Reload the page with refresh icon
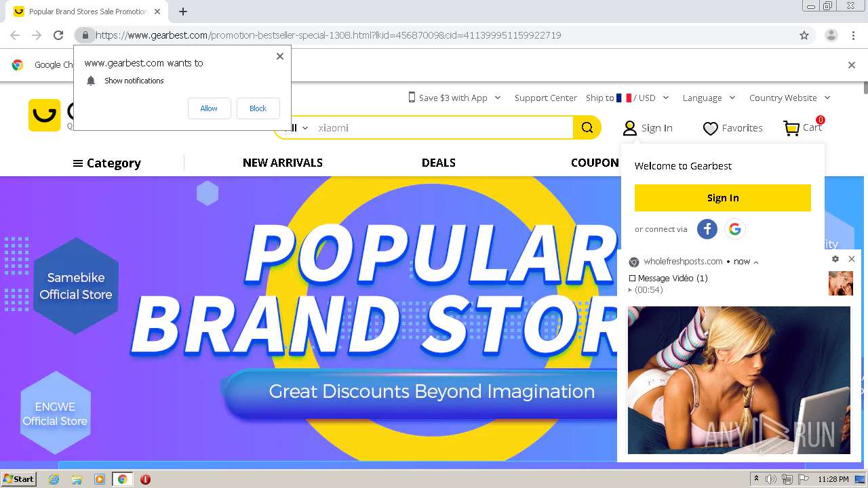The height and width of the screenshot is (488, 868). pos(58,35)
